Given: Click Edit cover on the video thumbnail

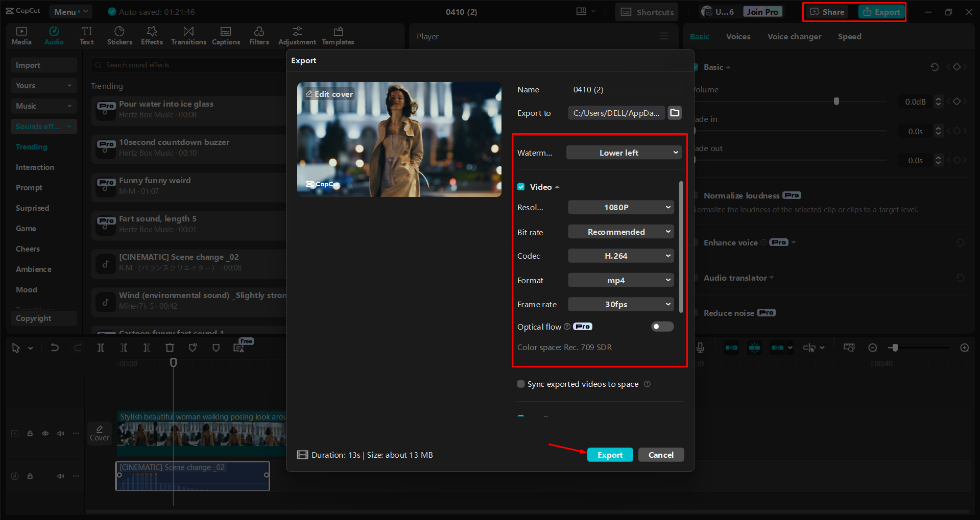Looking at the screenshot, I should pos(329,94).
